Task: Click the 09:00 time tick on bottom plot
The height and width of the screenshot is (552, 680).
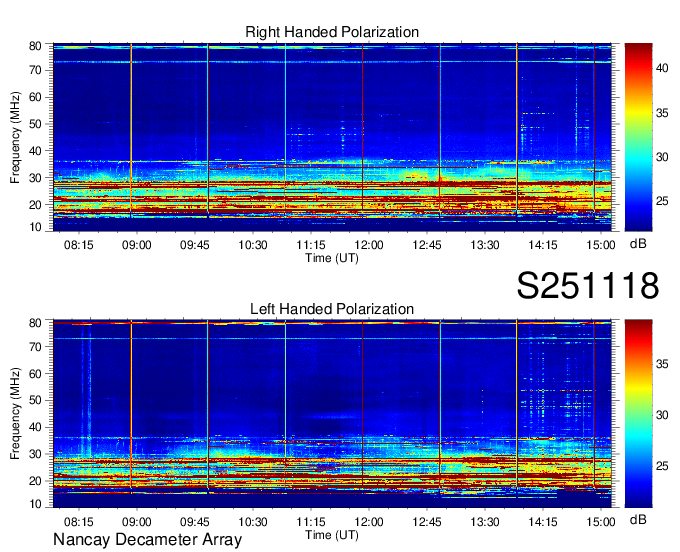Action: point(137,522)
